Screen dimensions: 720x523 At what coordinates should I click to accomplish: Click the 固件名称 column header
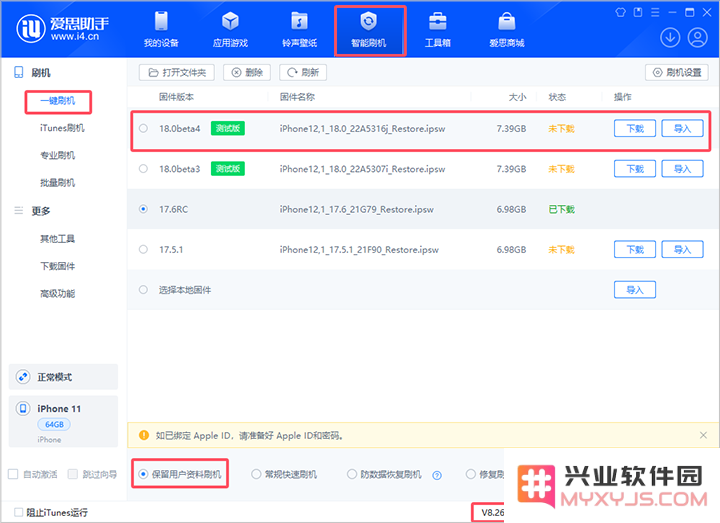pyautogui.click(x=297, y=97)
